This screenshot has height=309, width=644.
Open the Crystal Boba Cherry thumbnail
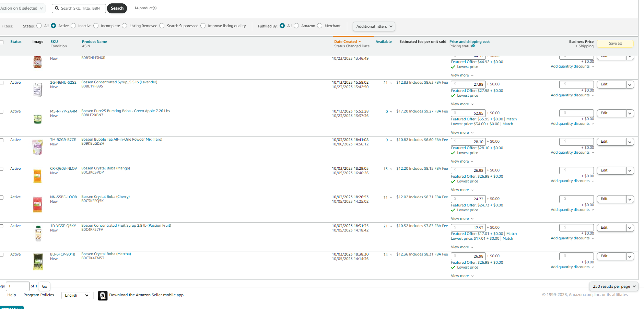[37, 204]
